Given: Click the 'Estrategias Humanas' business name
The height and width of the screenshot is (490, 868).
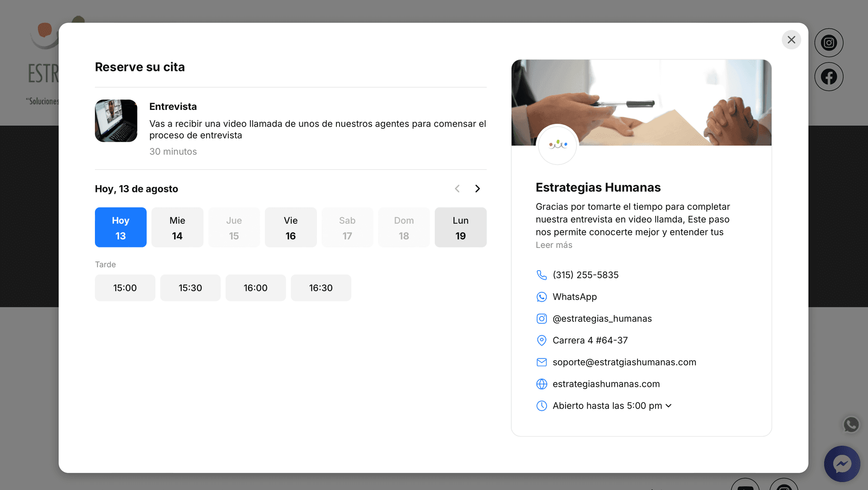Looking at the screenshot, I should [x=598, y=187].
